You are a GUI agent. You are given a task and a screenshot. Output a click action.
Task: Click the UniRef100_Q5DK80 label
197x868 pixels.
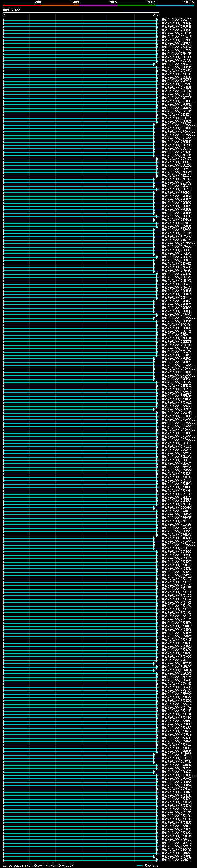point(176,67)
